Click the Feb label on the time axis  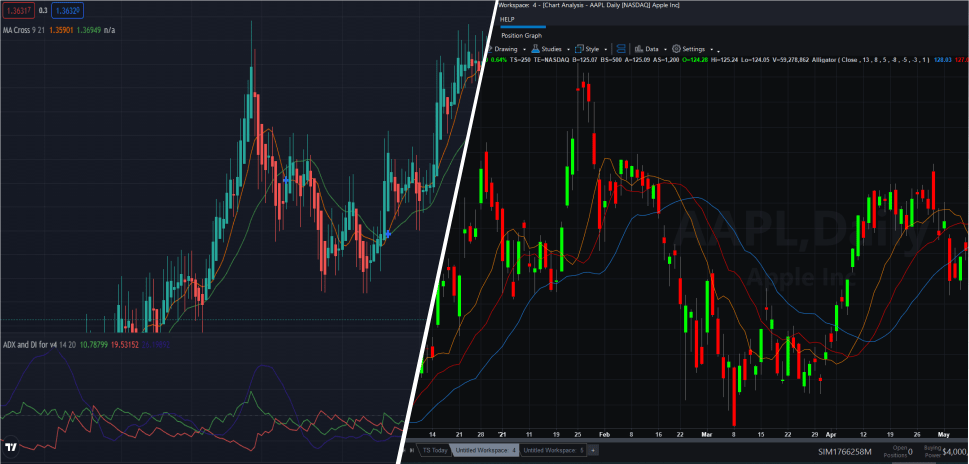(x=604, y=434)
